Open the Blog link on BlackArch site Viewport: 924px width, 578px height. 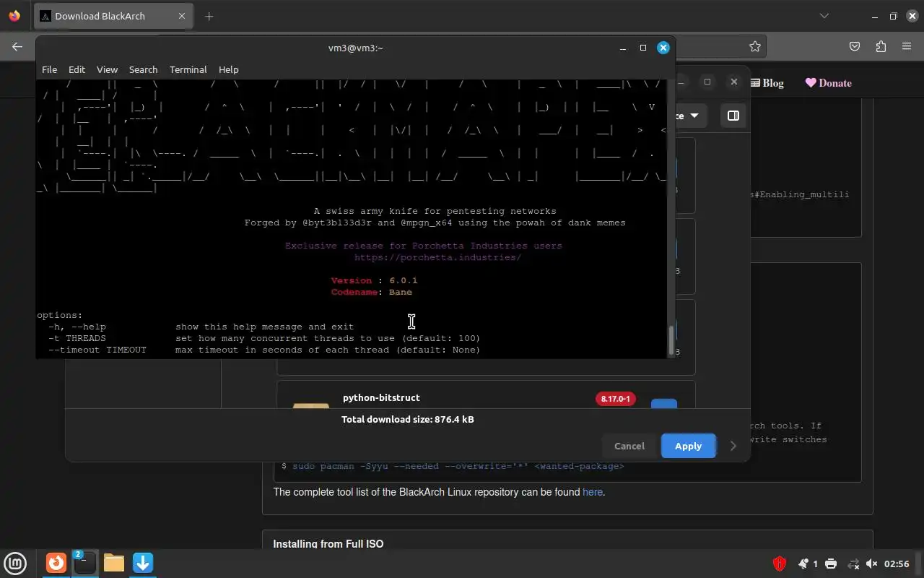tap(767, 83)
